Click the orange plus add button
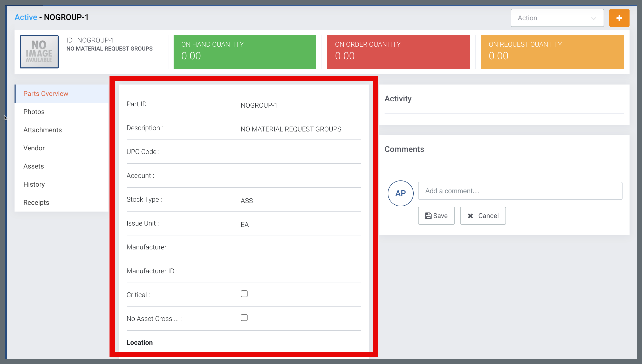642x364 pixels. tap(619, 18)
